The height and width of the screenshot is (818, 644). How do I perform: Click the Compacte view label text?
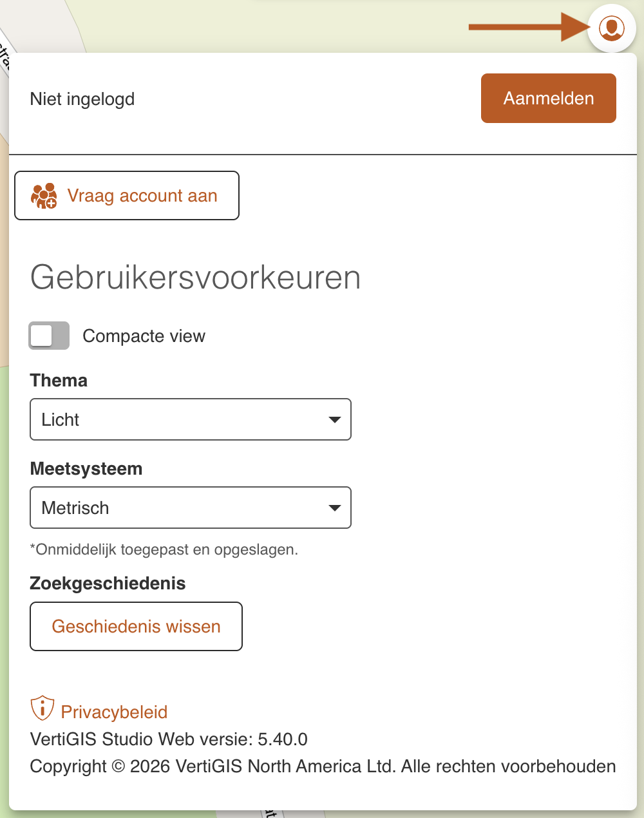tap(144, 336)
